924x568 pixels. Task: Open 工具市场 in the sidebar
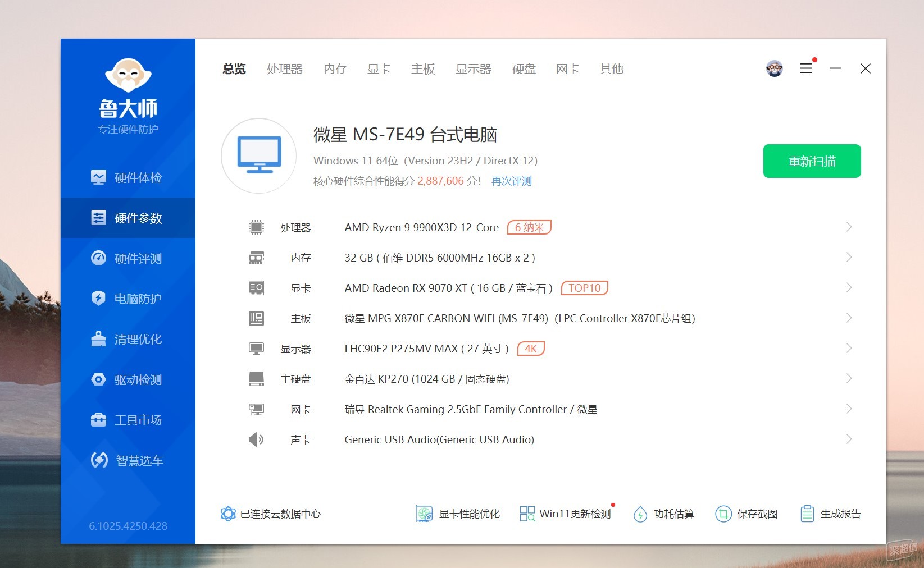128,420
